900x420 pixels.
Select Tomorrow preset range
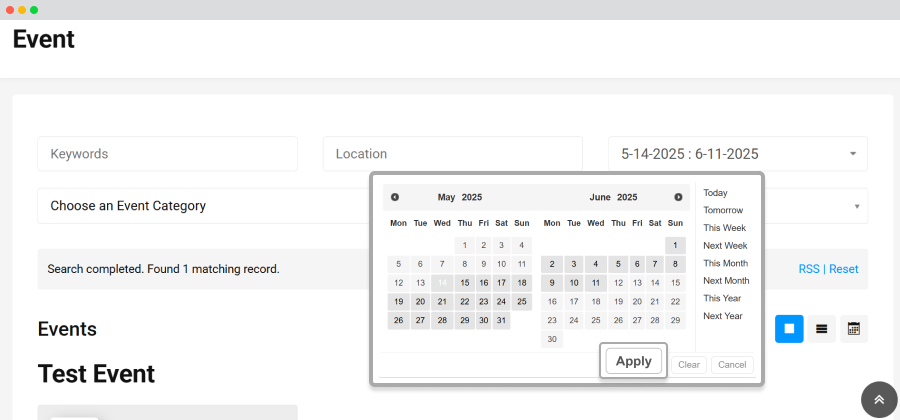[723, 211]
